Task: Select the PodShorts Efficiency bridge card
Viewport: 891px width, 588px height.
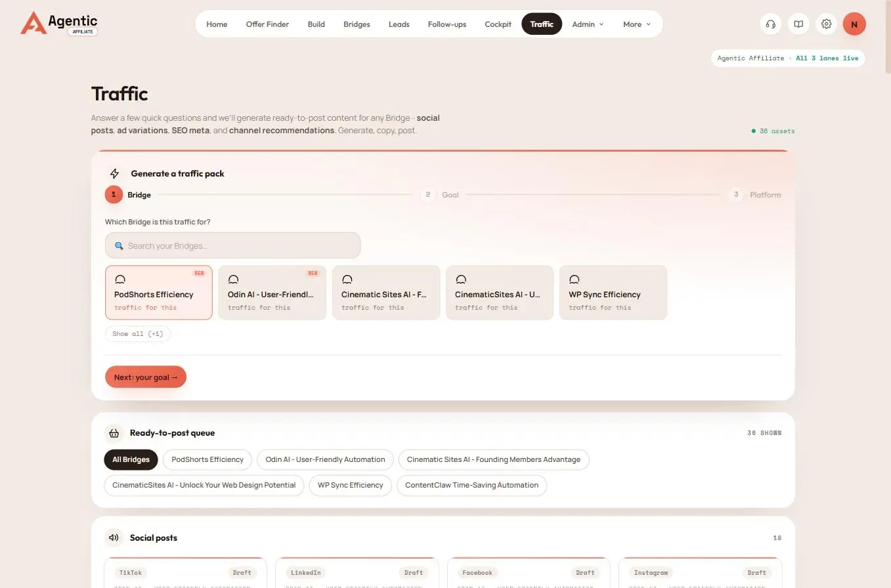Action: coord(159,293)
